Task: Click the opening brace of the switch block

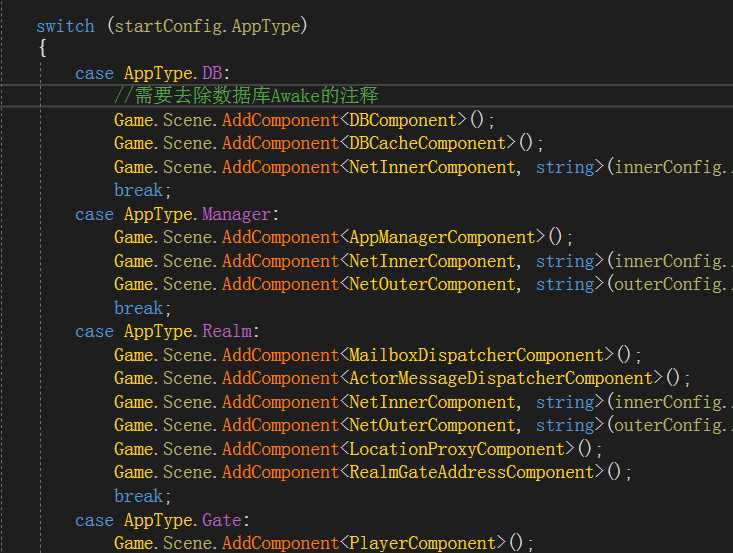Action: point(43,48)
